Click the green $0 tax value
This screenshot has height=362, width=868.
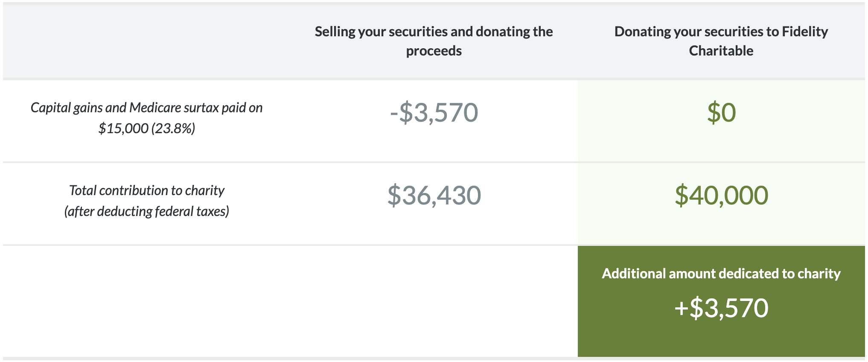(x=721, y=113)
